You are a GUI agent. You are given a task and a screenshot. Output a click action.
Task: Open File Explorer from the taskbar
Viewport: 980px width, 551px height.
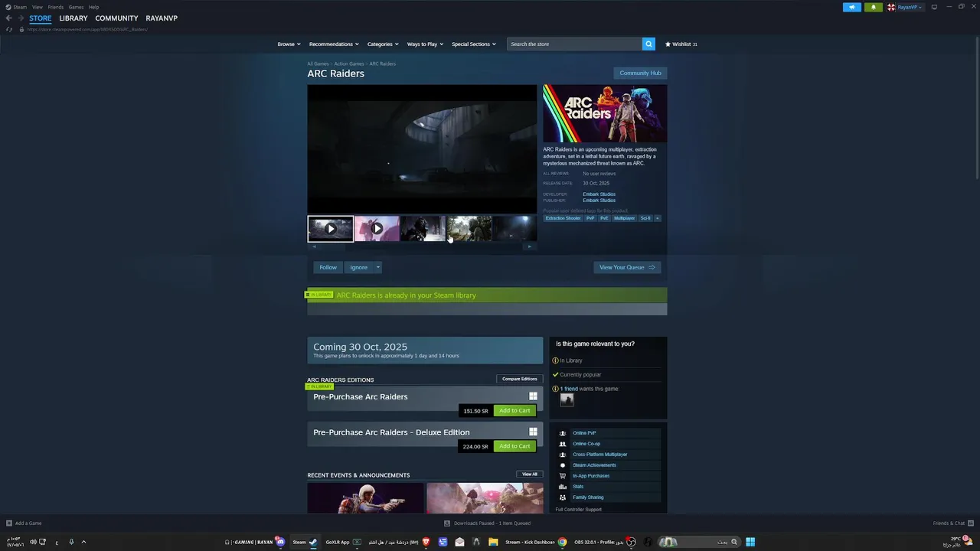coord(493,542)
